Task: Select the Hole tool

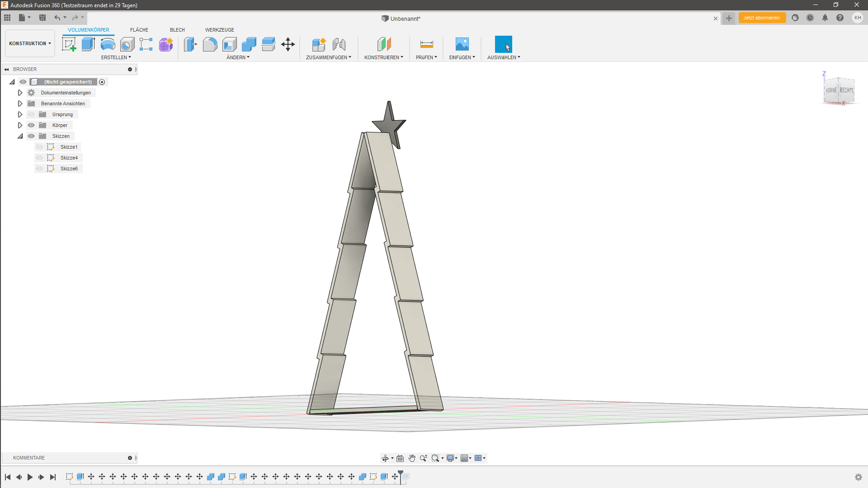Action: [x=127, y=44]
